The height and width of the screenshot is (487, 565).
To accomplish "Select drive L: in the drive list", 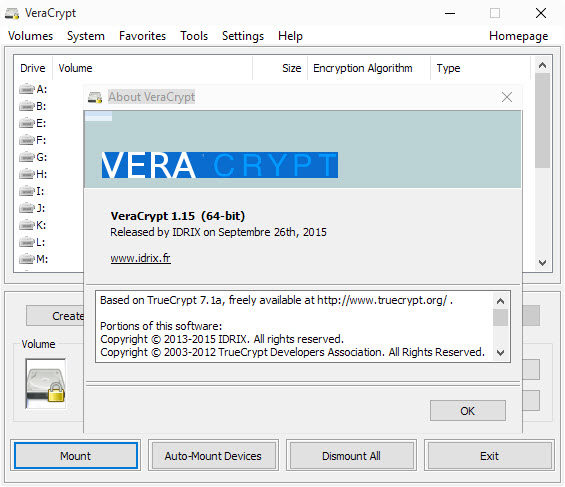I will [x=32, y=242].
